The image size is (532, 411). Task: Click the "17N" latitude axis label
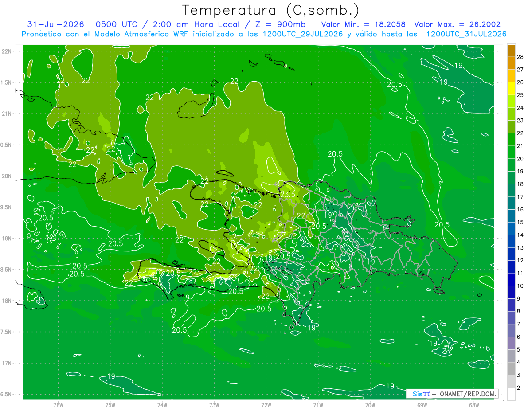pyautogui.click(x=7, y=363)
